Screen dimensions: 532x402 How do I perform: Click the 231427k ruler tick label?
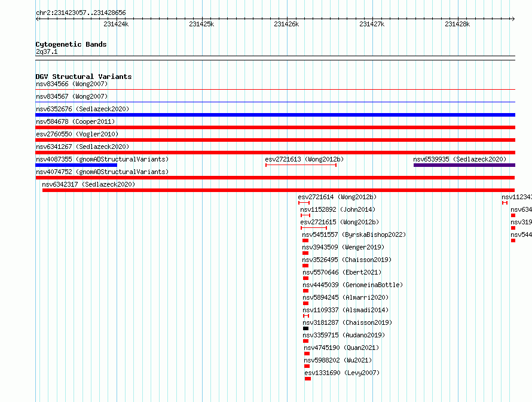[372, 24]
